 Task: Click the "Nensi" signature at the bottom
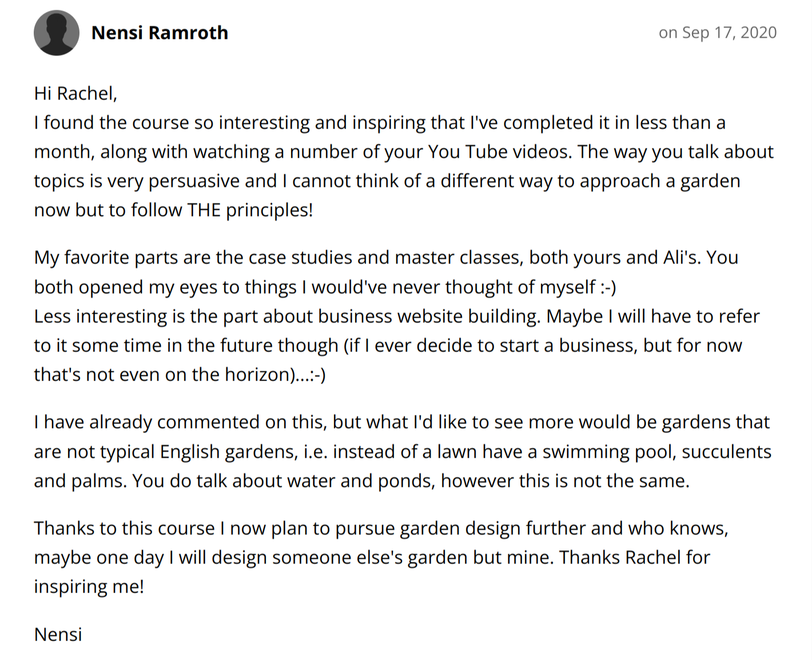[58, 635]
